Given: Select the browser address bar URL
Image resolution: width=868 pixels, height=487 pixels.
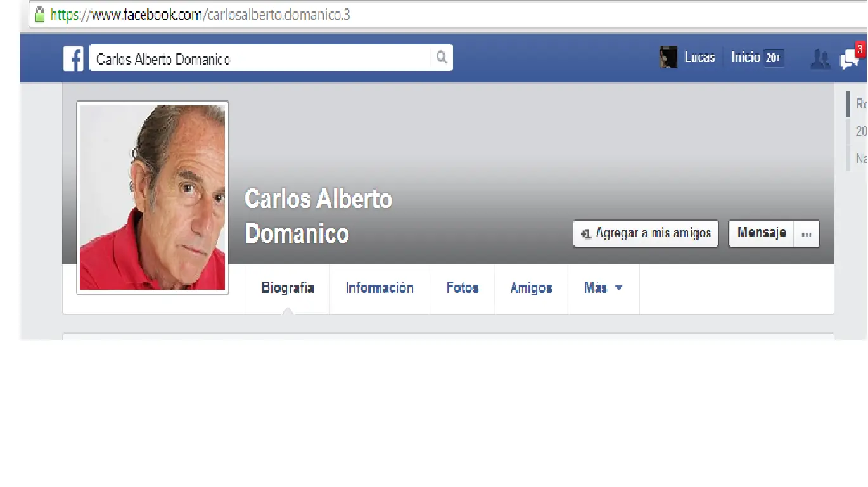Looking at the screenshot, I should pos(200,15).
